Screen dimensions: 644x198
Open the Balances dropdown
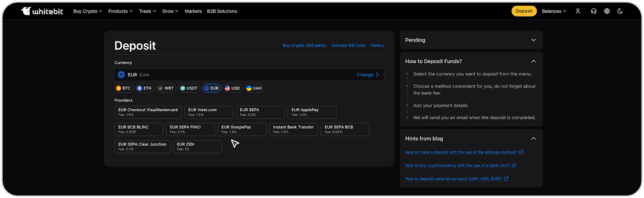pyautogui.click(x=554, y=11)
